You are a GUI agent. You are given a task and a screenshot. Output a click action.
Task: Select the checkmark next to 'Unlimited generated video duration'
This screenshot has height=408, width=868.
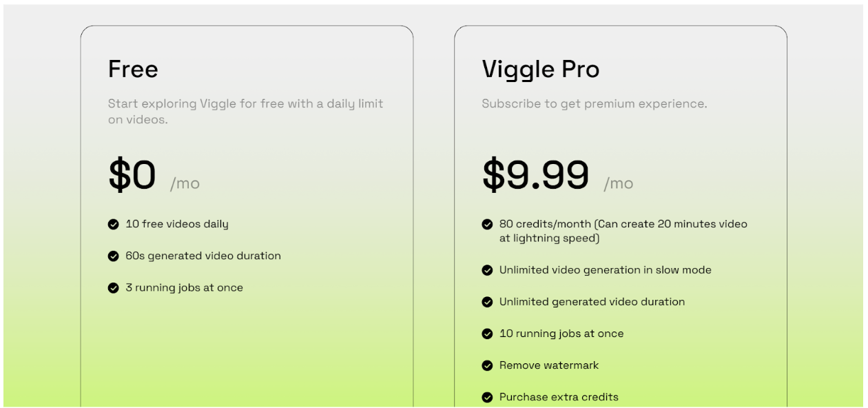pos(487,302)
